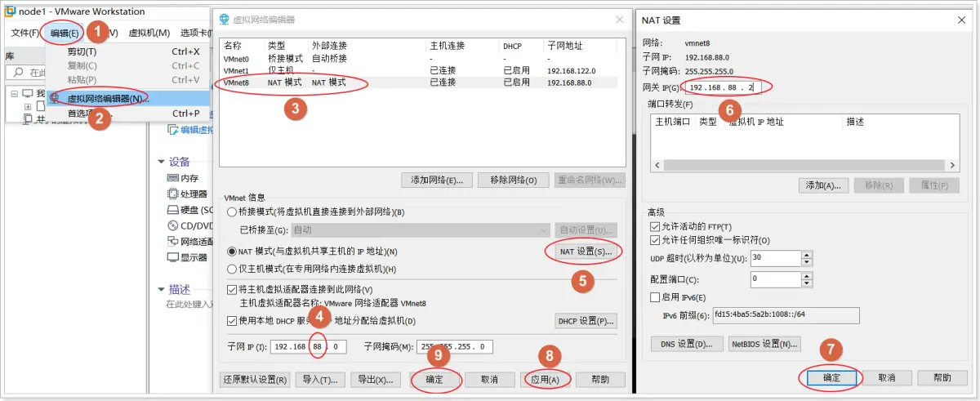This screenshot has width=980, height=401.
Task: Select 仅主机模式 host-only radio button
Action: 231,269
